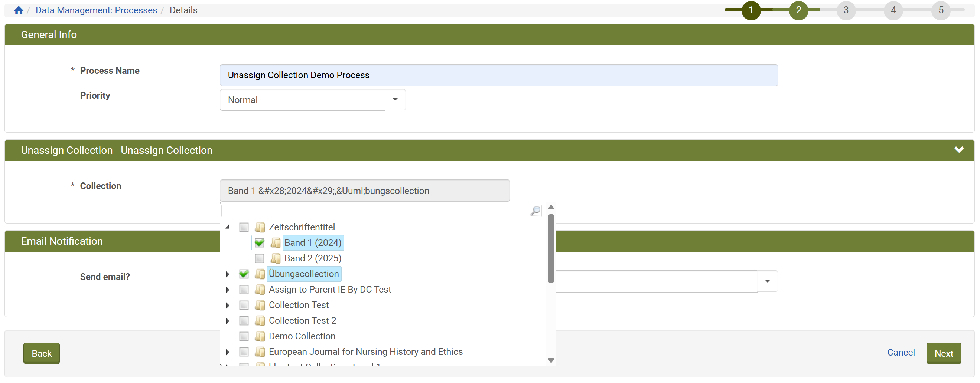Click the search magnifier icon in collection tree
The height and width of the screenshot is (383, 980).
(x=535, y=211)
